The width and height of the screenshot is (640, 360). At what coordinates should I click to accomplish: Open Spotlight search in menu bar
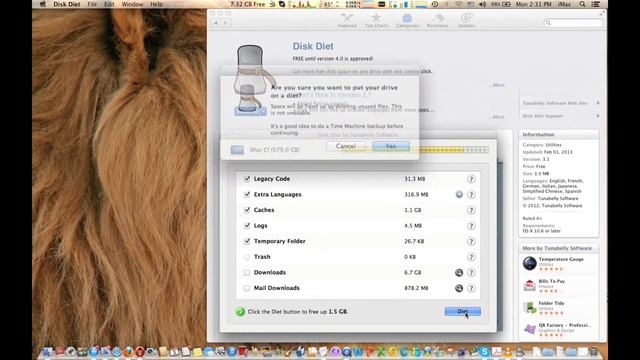(x=582, y=4)
